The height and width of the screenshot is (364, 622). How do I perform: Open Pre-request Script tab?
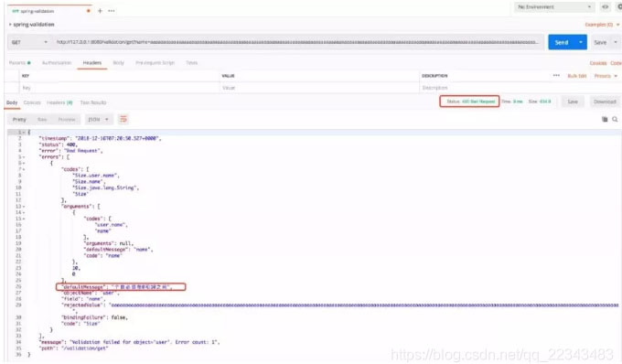(155, 63)
